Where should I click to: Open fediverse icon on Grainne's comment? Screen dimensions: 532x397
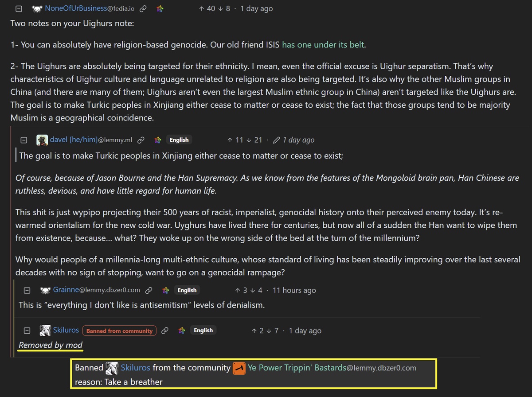165,290
